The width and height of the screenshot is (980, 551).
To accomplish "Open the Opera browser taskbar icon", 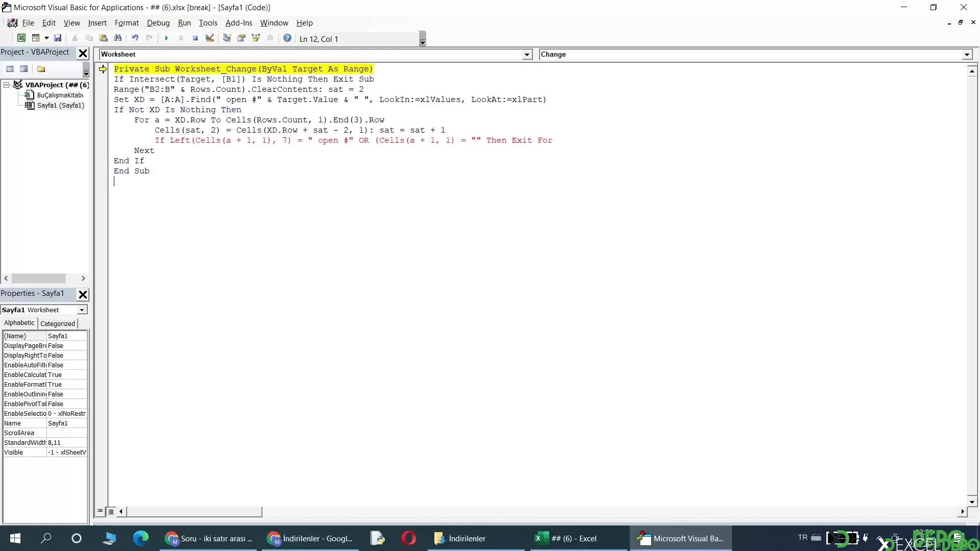I will coord(408,538).
